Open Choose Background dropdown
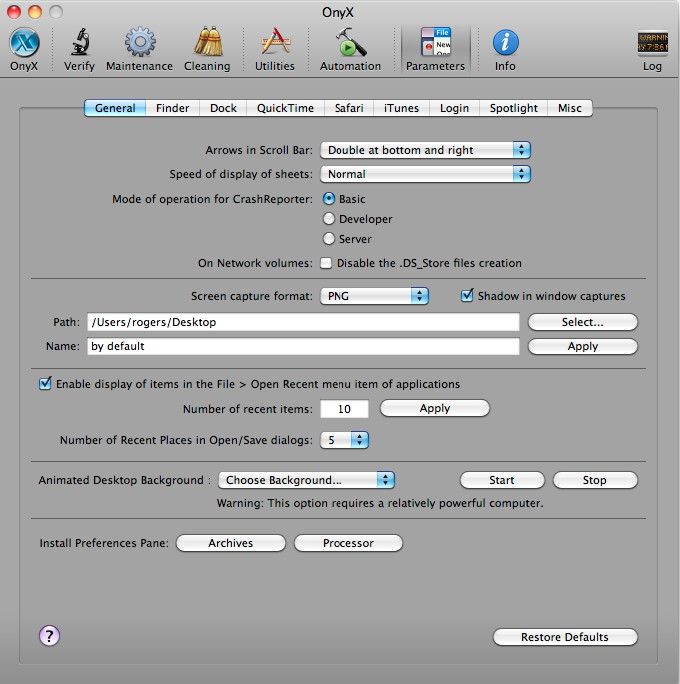The width and height of the screenshot is (680, 684). (306, 480)
